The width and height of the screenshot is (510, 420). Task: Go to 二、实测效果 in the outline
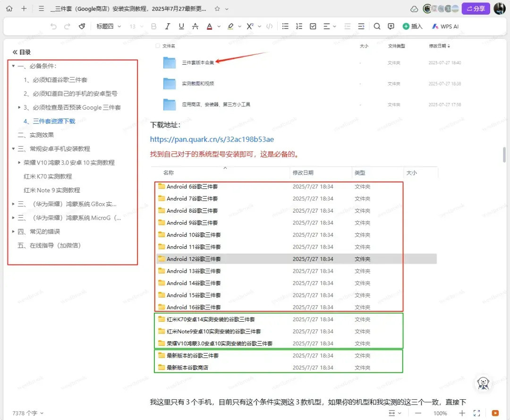tap(36, 135)
